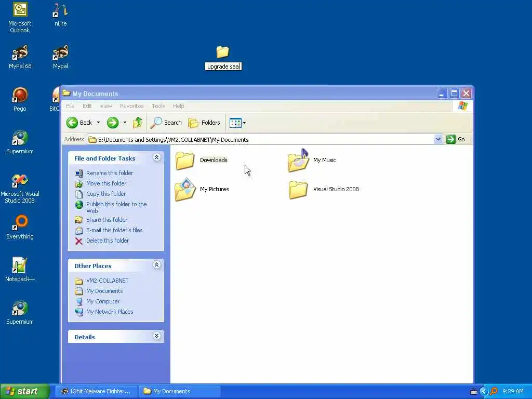Select the Visual Studio 2008 folder
532x399 pixels.
click(x=324, y=189)
